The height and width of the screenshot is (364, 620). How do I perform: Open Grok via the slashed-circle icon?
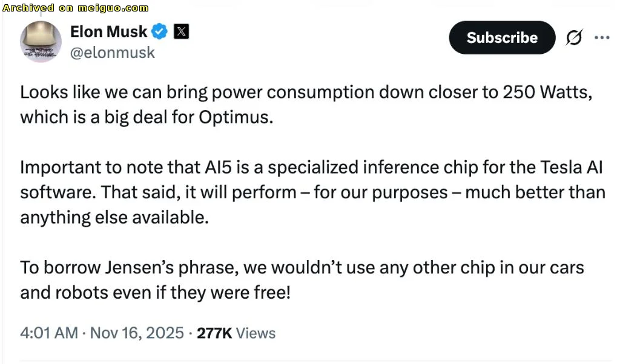point(573,37)
